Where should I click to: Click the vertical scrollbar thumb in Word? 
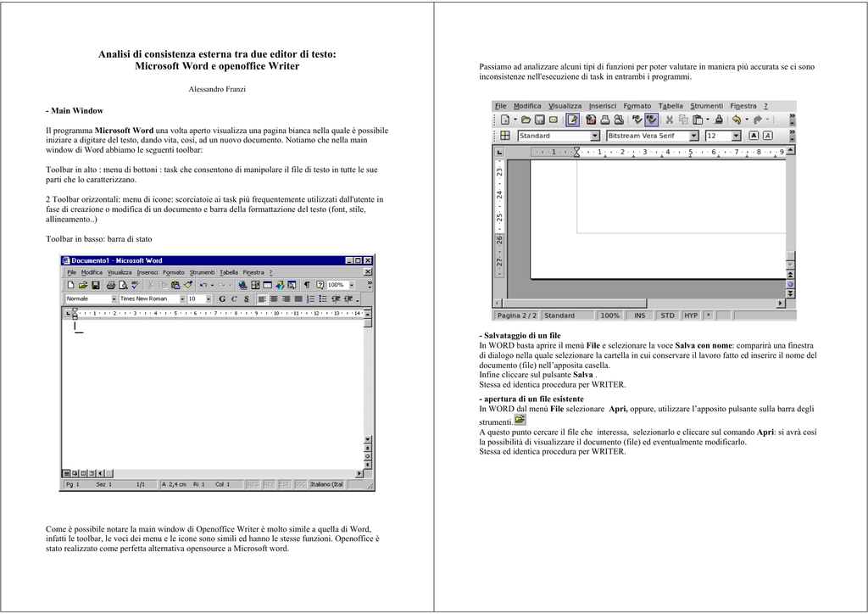tap(368, 323)
